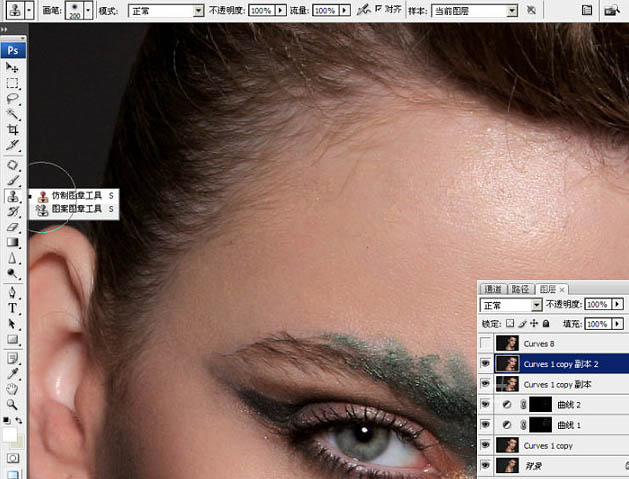Toggle lock transparent pixels
Image resolution: width=629 pixels, height=479 pixels.
510,323
